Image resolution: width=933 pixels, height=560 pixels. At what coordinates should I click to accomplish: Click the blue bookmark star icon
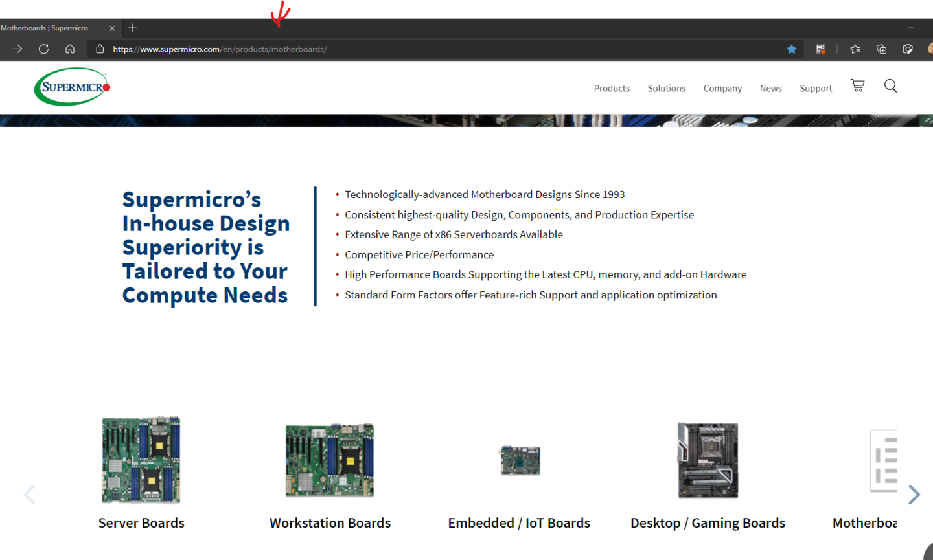(791, 49)
